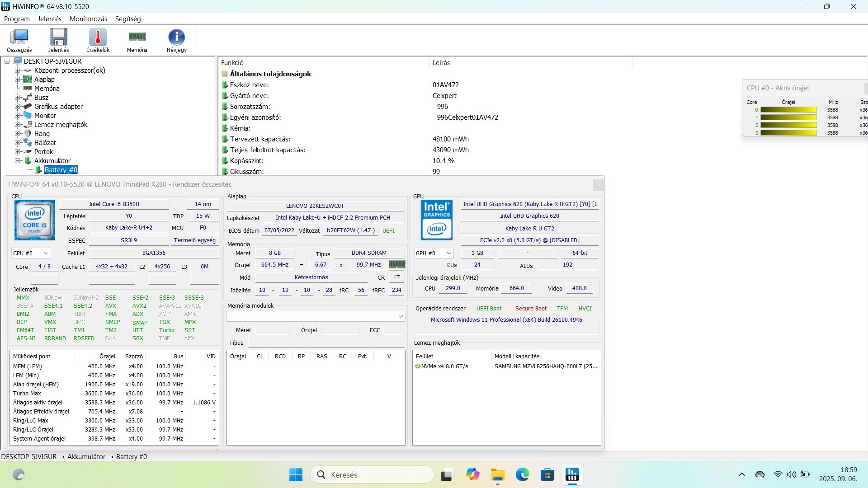Screen dimensions: 868x488
Task: Collapse the Akkumulátor tree node
Action: pyautogui.click(x=17, y=161)
